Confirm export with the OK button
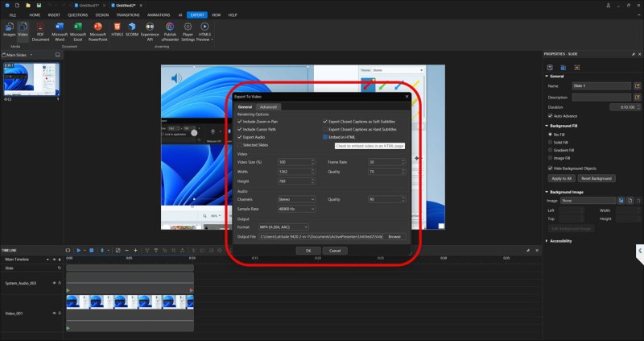The width and height of the screenshot is (644, 341). click(x=308, y=251)
